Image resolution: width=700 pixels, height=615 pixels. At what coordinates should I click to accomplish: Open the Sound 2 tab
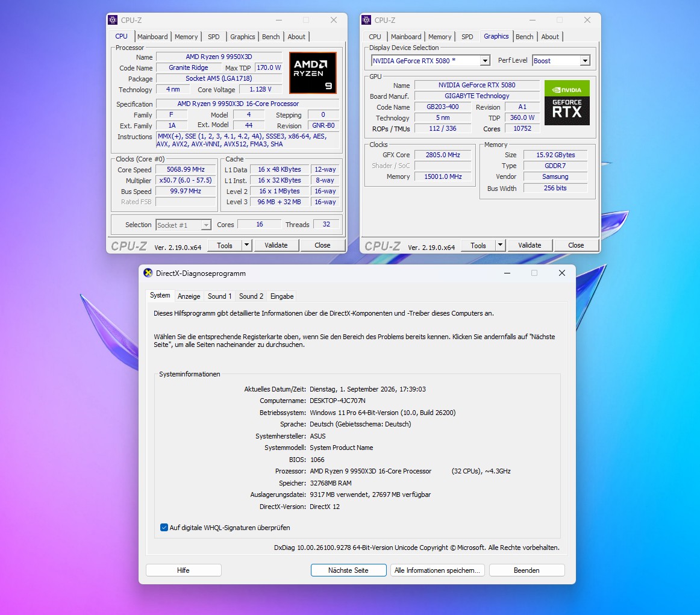click(x=251, y=296)
